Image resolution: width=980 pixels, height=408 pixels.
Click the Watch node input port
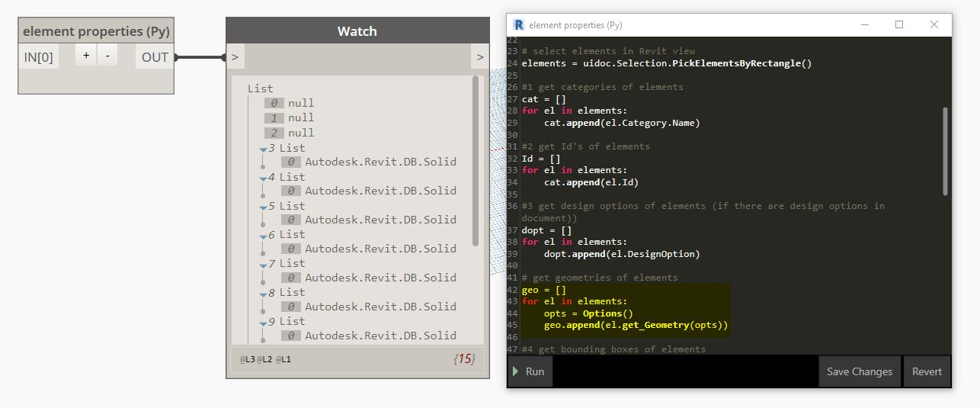(235, 57)
